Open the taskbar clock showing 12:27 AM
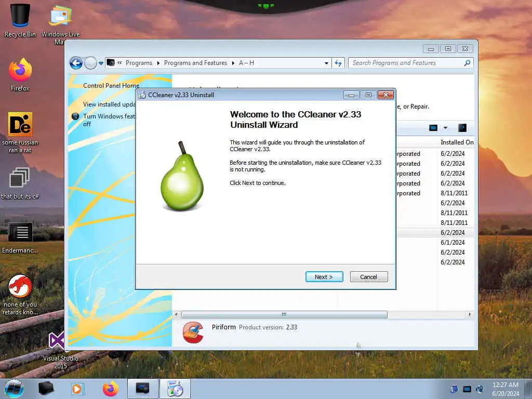The height and width of the screenshot is (399, 532). point(505,389)
